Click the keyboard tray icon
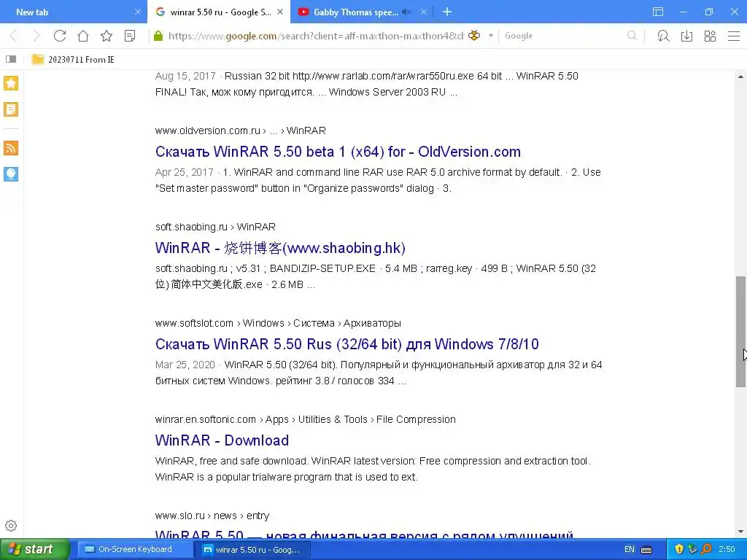Screen dimensions: 747x560 click(646, 550)
